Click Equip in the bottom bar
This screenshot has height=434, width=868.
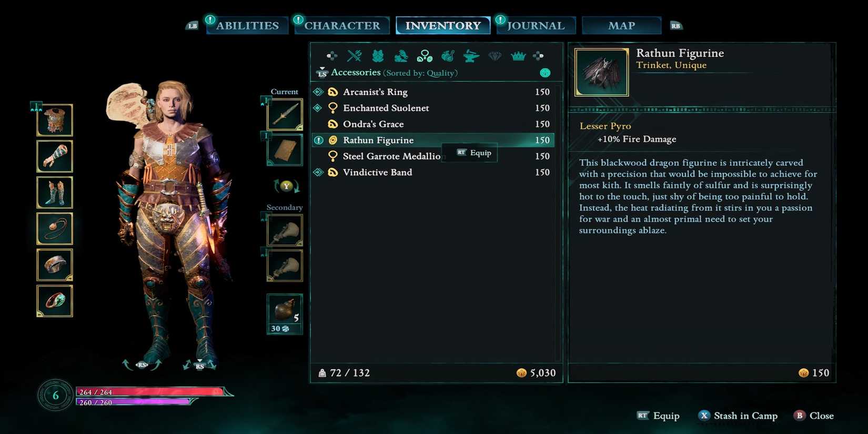(x=658, y=416)
